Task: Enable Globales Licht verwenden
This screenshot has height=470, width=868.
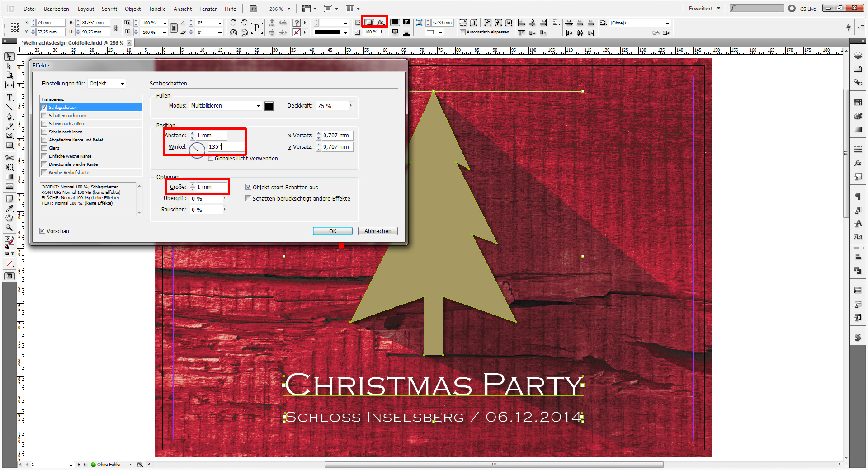Action: tap(211, 159)
